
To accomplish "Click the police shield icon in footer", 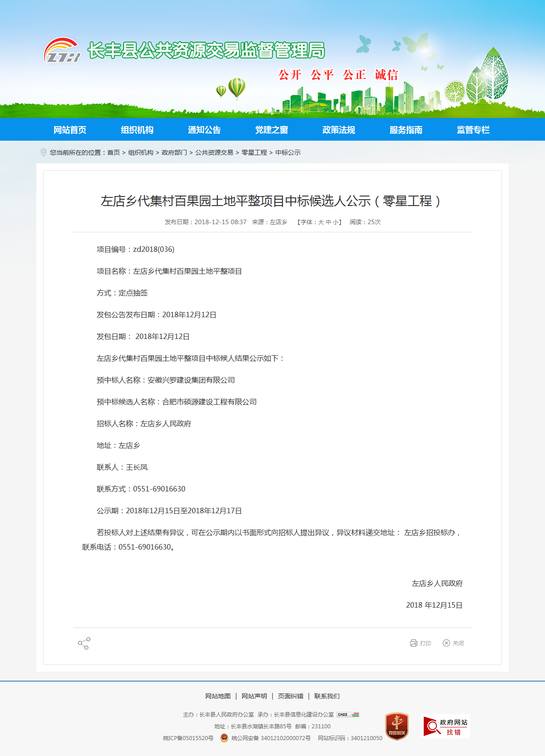I will (x=224, y=738).
